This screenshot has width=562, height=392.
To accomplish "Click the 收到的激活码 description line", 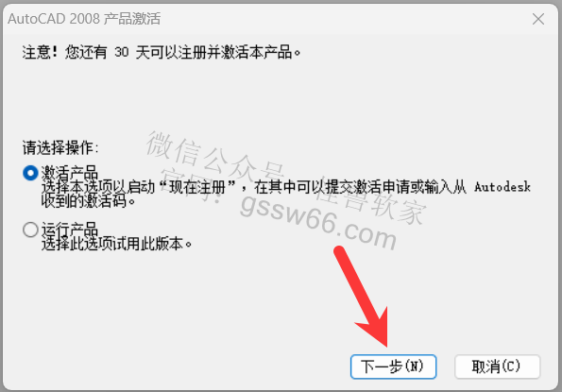I will tap(88, 201).
